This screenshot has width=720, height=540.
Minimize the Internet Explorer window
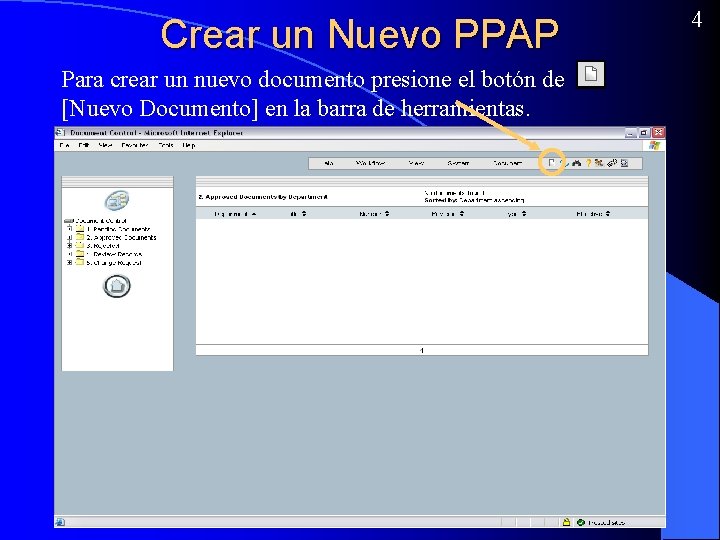630,133
